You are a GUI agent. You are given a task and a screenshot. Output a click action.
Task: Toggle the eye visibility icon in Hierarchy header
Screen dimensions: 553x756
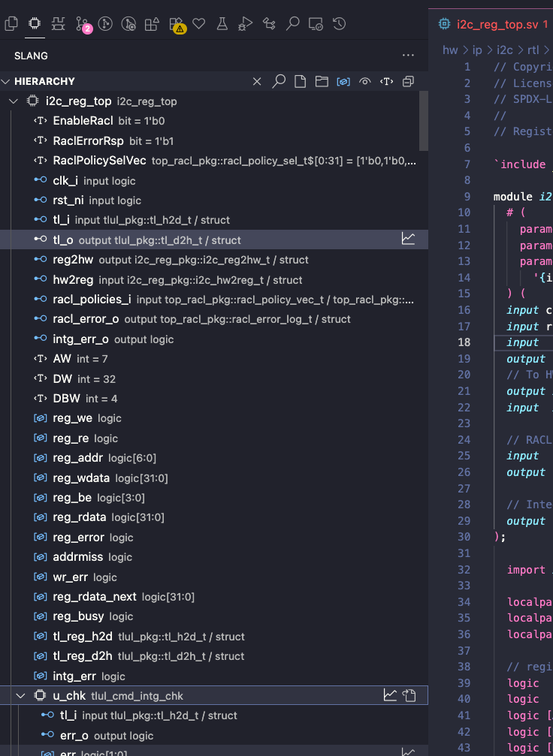(365, 81)
